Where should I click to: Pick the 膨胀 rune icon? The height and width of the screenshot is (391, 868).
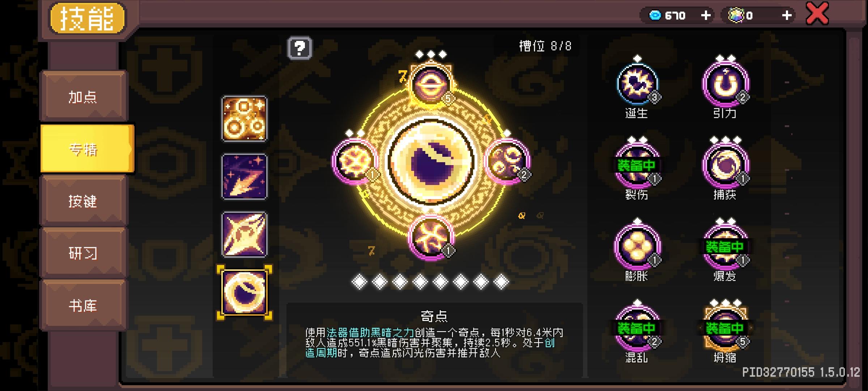click(x=637, y=247)
